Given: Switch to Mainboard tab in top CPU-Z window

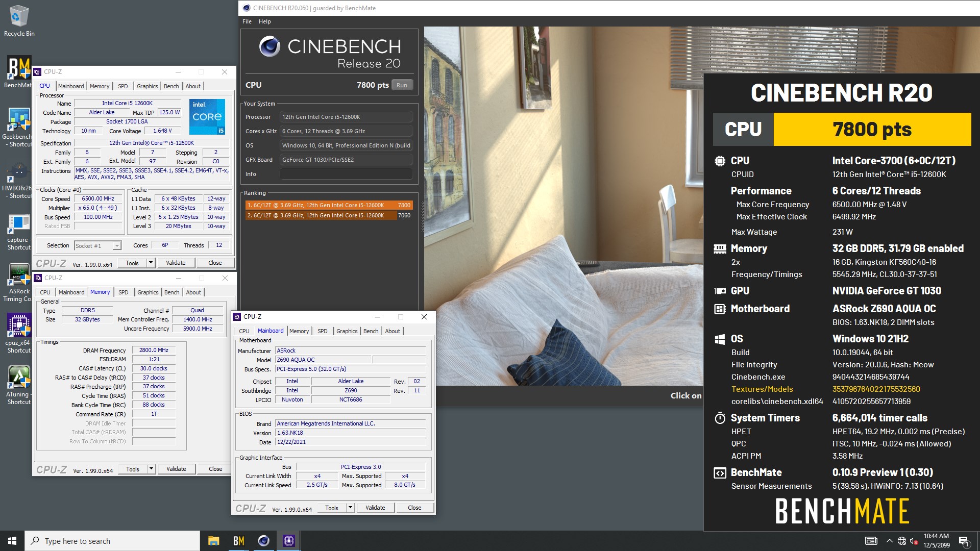Looking at the screenshot, I should coord(71,86).
